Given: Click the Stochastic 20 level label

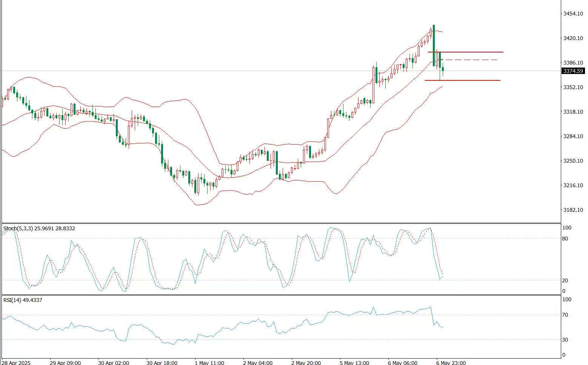Looking at the screenshot, I should pyautogui.click(x=565, y=280).
